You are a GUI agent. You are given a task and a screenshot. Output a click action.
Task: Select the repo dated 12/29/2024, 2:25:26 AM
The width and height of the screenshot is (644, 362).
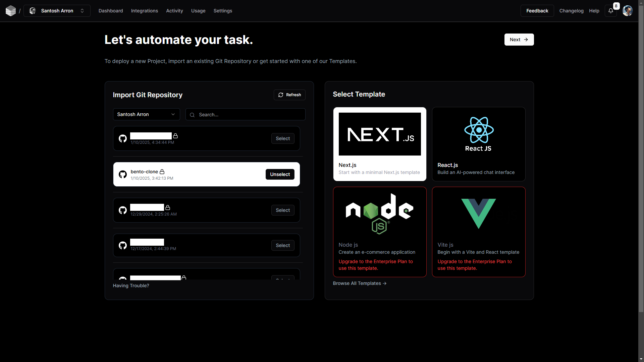click(283, 210)
